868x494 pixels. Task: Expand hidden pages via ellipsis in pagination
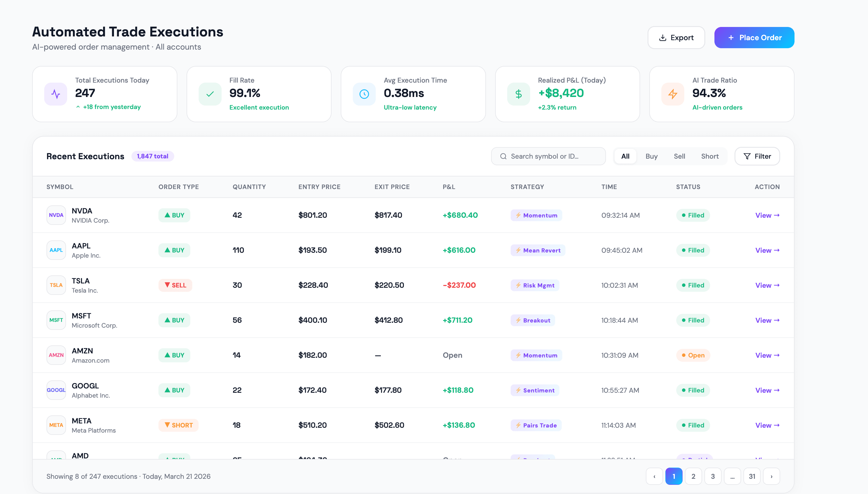(733, 476)
